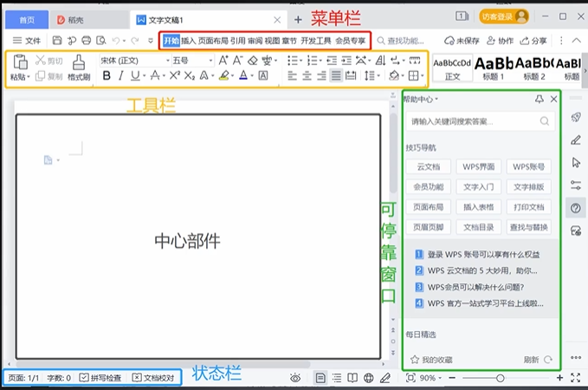Toggle Bold formatting

click(x=107, y=75)
